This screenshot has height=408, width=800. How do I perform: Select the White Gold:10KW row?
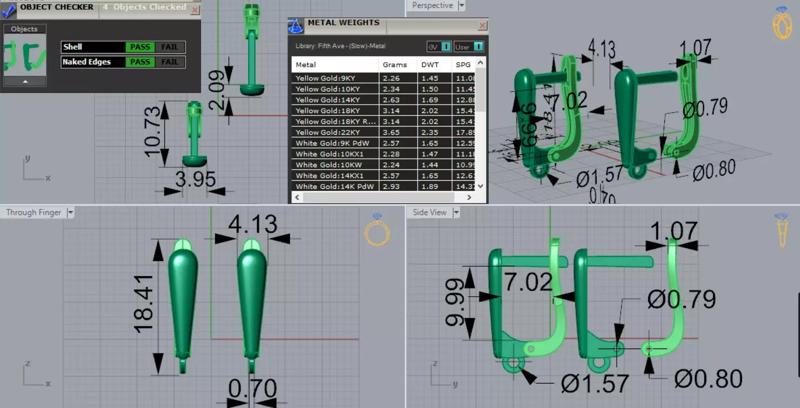pyautogui.click(x=384, y=165)
